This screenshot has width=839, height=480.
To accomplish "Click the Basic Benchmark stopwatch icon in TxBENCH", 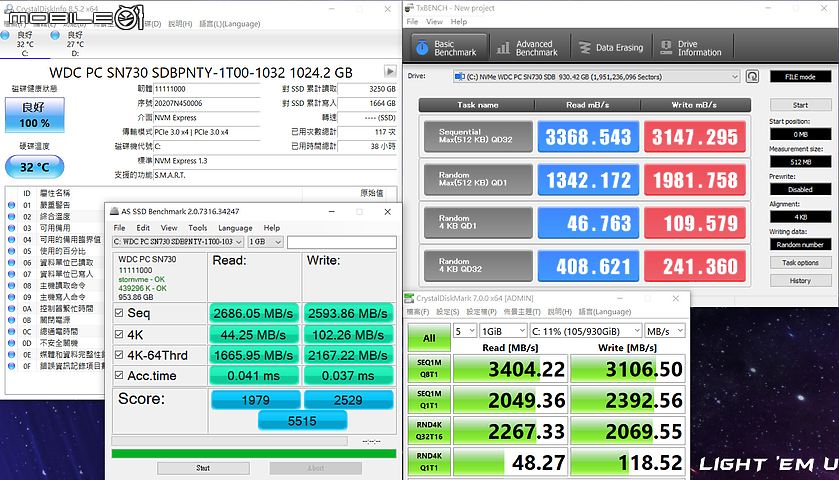I will [422, 48].
